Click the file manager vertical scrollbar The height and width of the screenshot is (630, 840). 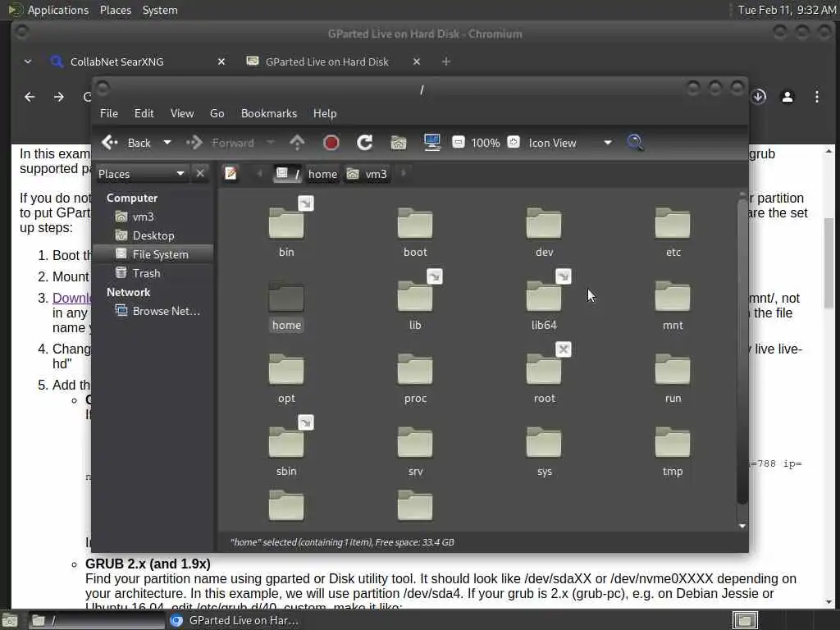tap(742, 352)
